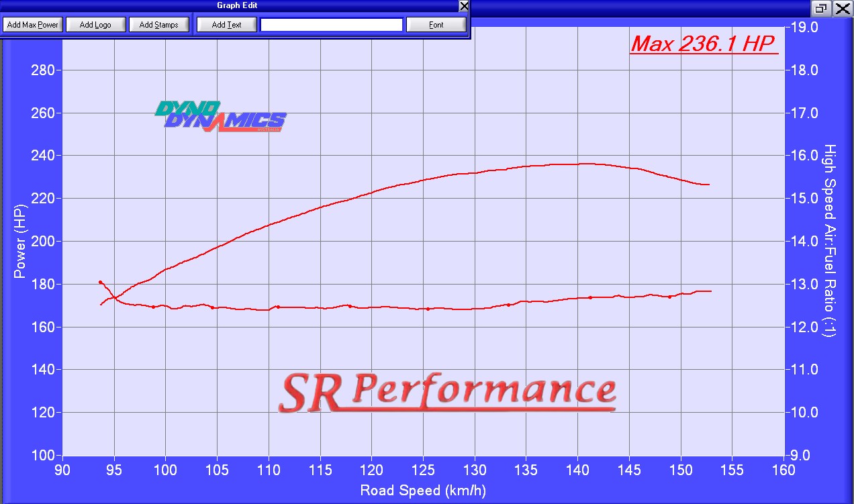
Task: Click the 19.0 tick on Air:Fuel axis
Action: tap(804, 28)
